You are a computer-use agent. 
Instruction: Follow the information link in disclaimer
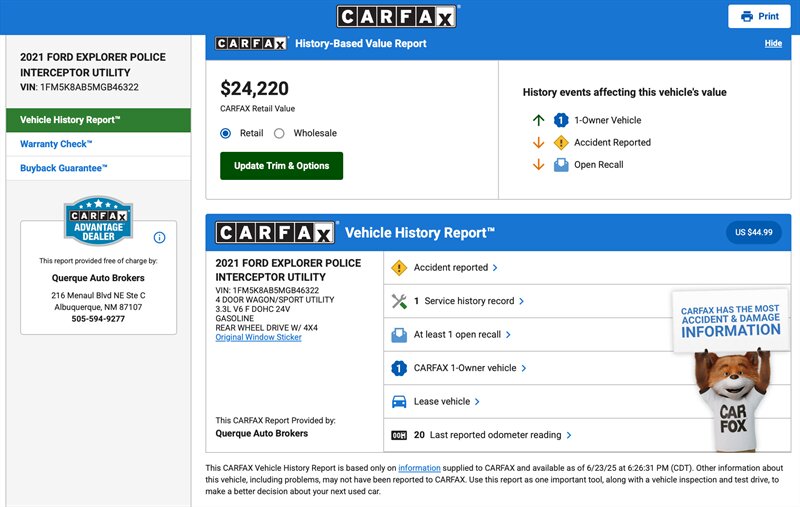tap(419, 468)
